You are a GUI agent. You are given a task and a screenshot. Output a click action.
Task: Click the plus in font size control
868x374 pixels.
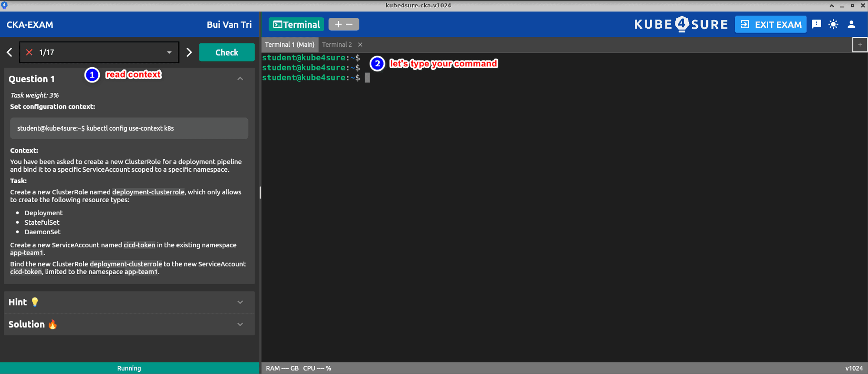pyautogui.click(x=338, y=24)
